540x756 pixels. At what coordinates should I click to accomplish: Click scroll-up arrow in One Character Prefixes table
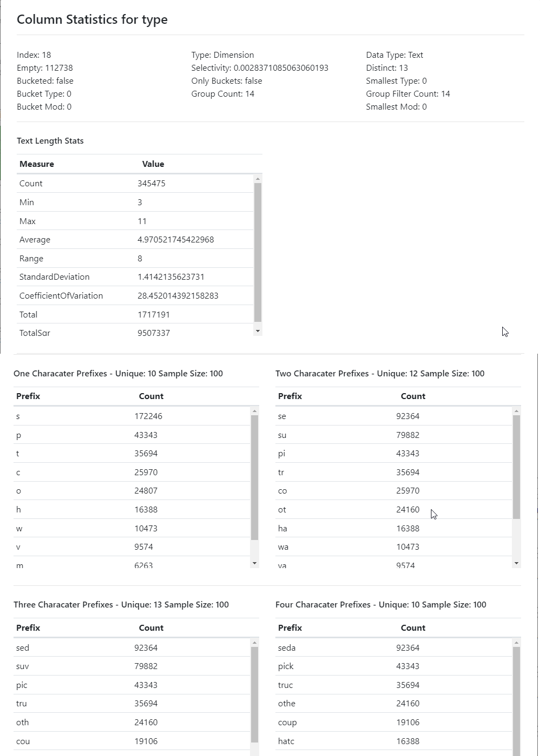[x=254, y=411]
